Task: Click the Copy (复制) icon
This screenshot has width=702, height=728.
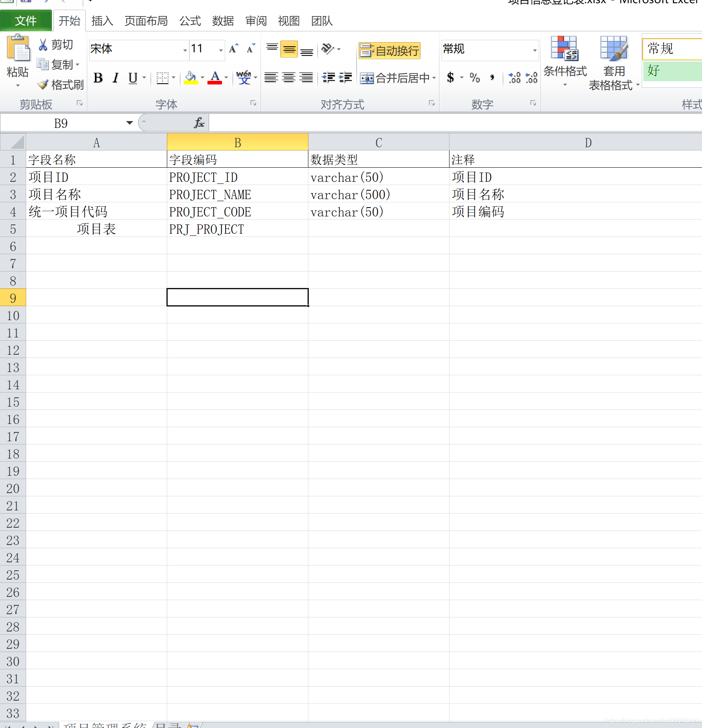Action: pyautogui.click(x=43, y=65)
